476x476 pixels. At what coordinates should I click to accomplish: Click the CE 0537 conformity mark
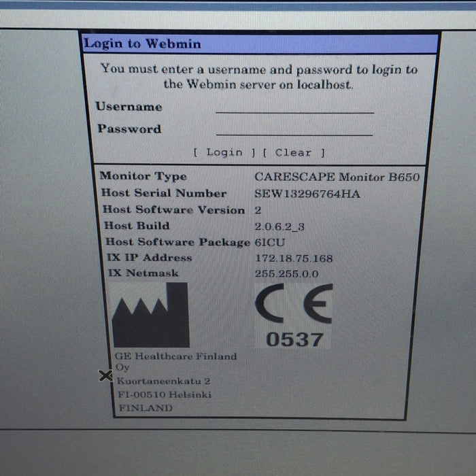tap(294, 316)
